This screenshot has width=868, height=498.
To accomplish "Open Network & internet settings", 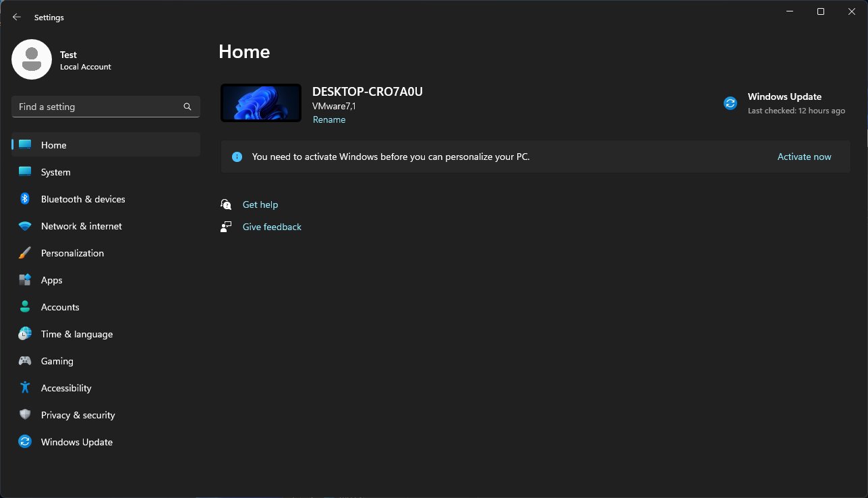I will [106, 226].
